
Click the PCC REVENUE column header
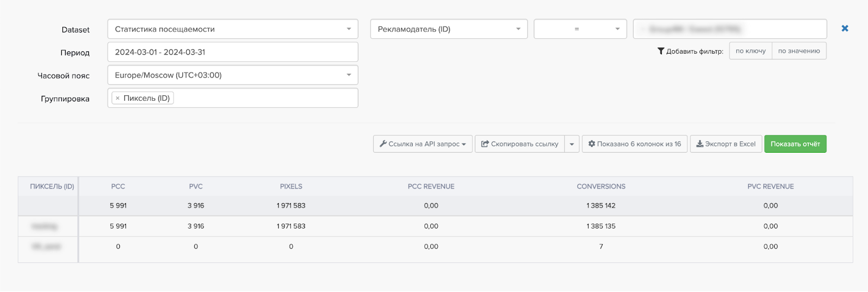coord(431,186)
